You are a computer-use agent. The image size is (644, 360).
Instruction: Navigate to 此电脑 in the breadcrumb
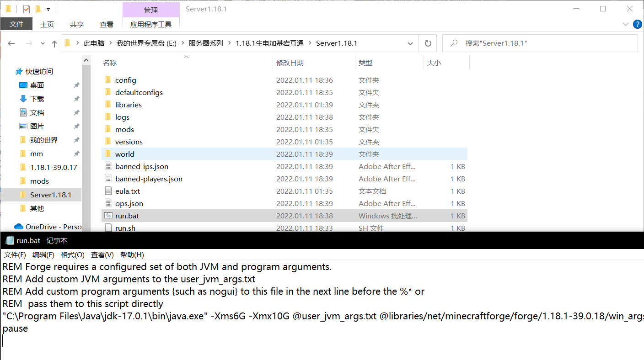coord(94,43)
